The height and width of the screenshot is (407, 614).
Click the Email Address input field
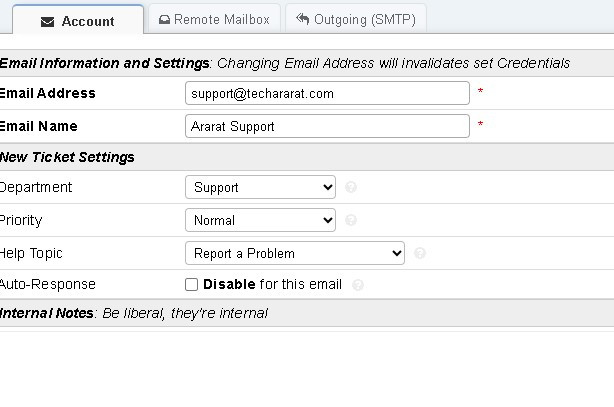pos(327,93)
